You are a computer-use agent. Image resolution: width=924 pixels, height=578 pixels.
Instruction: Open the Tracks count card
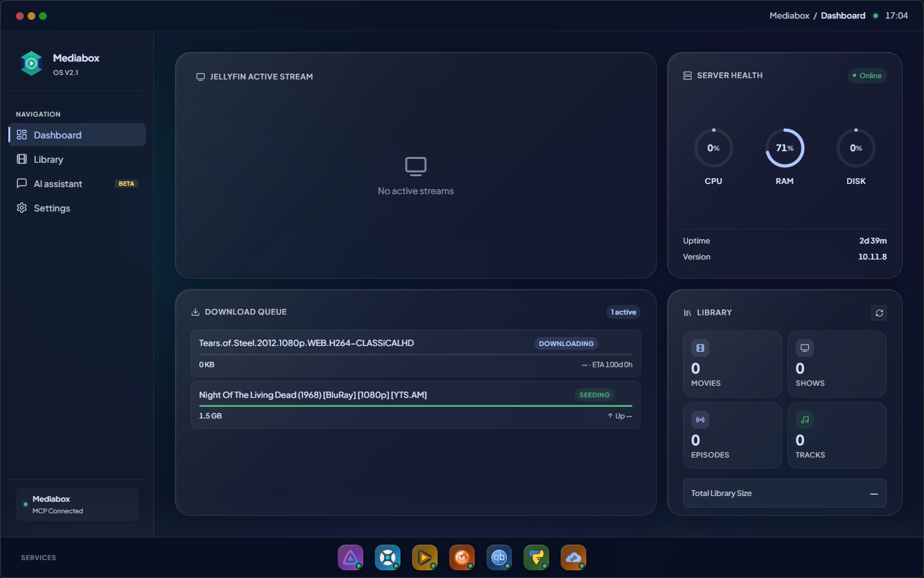(837, 436)
